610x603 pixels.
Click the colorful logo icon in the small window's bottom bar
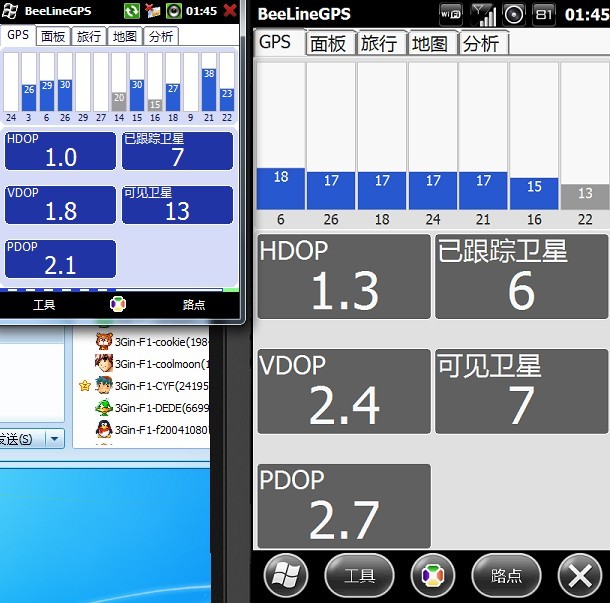(118, 304)
